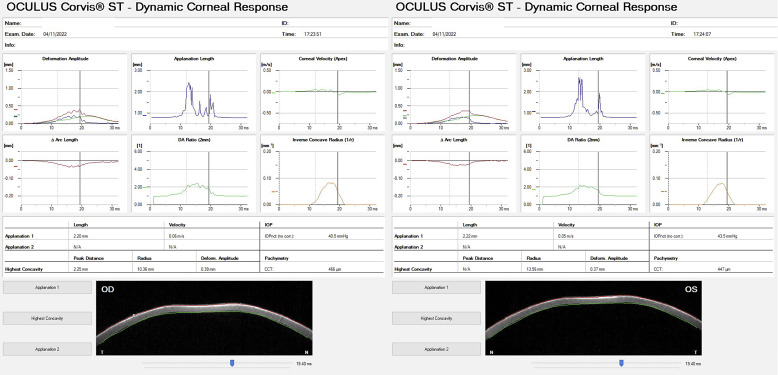Select the IOP value 43.5 mmHg
This screenshot has height=375, width=778.
coord(727,237)
